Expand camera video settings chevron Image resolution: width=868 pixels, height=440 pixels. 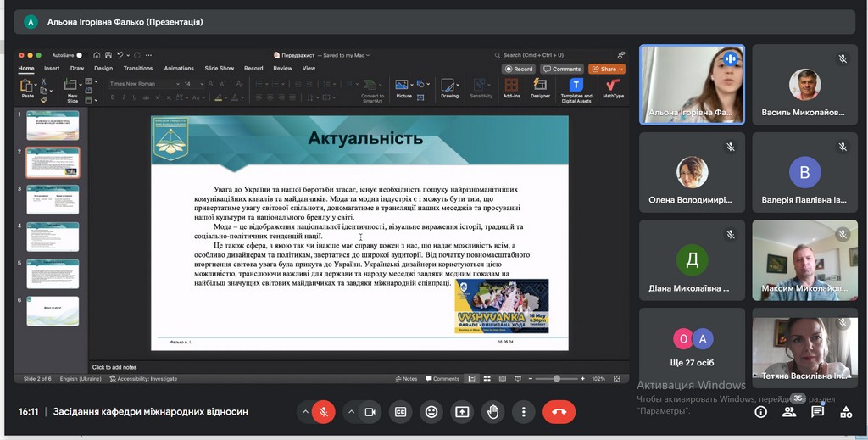pos(351,412)
